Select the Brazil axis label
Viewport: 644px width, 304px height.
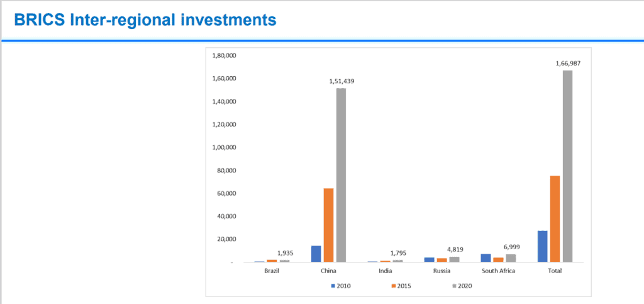tap(272, 271)
